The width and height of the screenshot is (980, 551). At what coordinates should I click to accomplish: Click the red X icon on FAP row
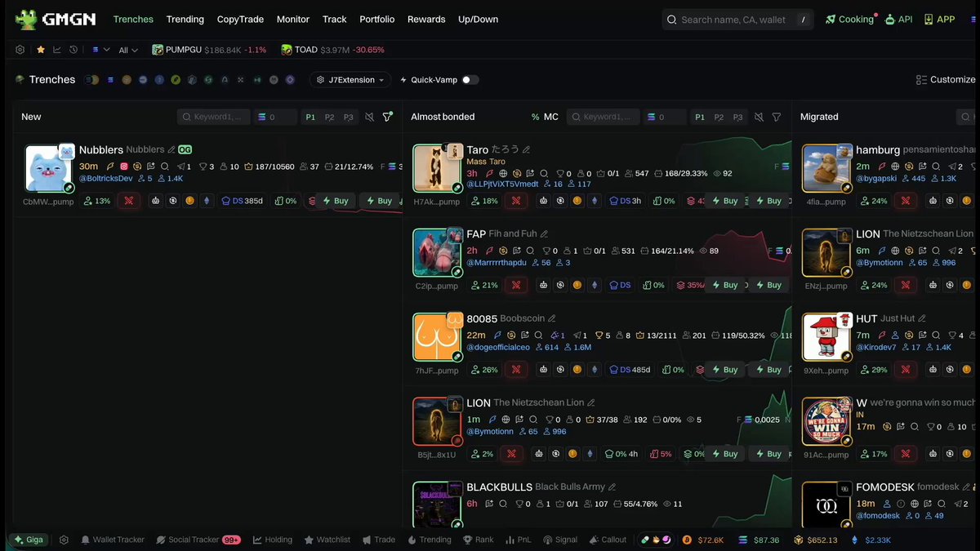(x=515, y=285)
